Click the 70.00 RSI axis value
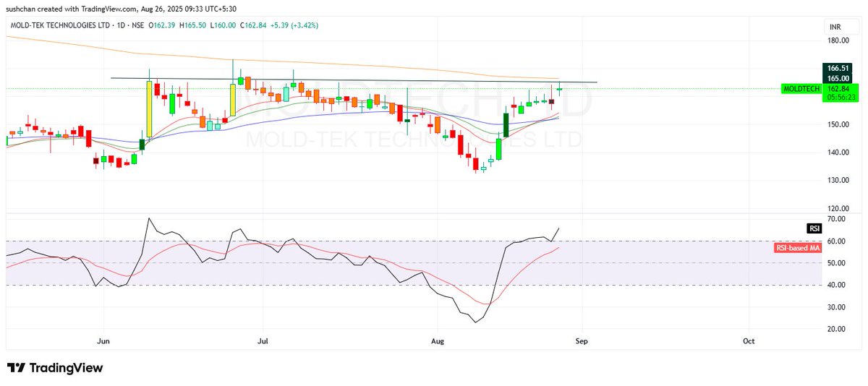Viewport: 868px width, 386px height. click(x=837, y=218)
